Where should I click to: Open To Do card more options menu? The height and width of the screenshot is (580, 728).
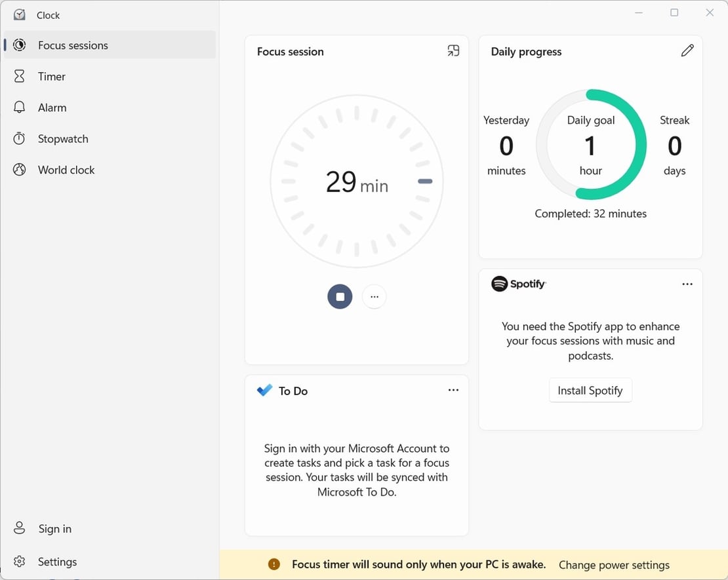[453, 390]
